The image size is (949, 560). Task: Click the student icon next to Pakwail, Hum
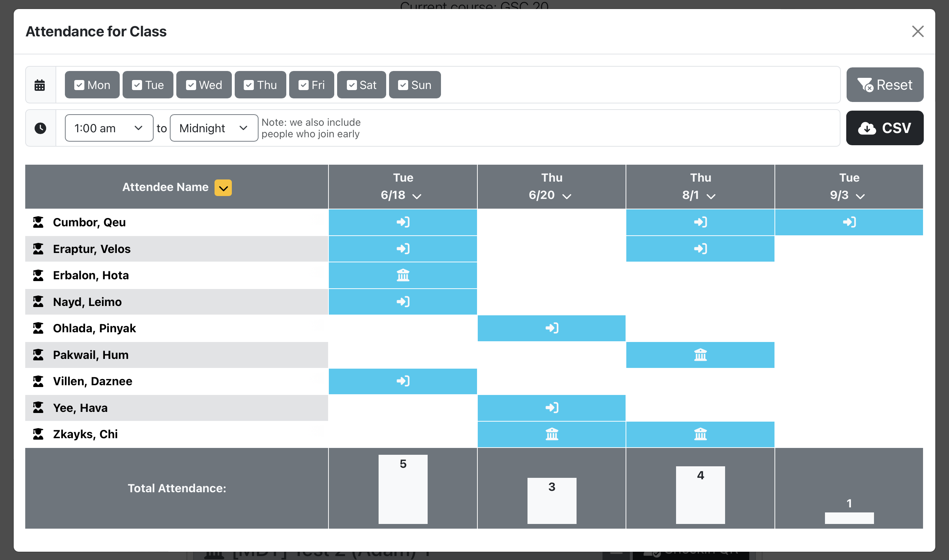point(38,355)
